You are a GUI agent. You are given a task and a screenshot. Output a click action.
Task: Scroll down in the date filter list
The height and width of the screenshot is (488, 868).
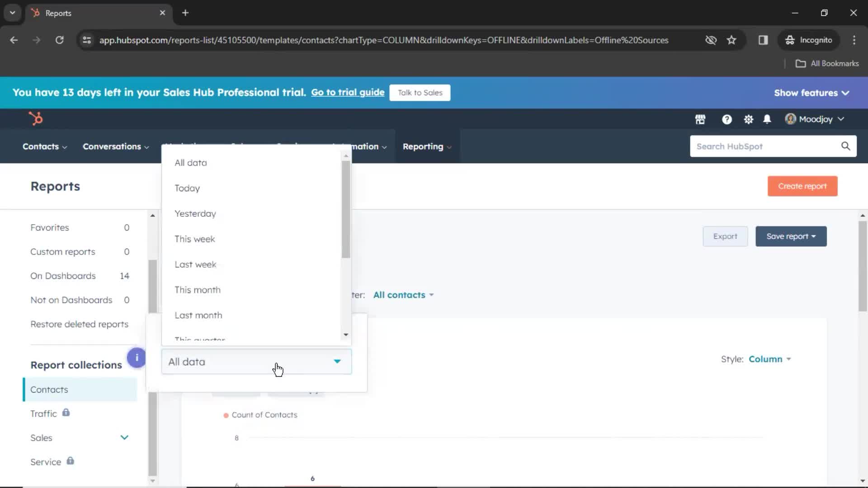[x=346, y=334]
